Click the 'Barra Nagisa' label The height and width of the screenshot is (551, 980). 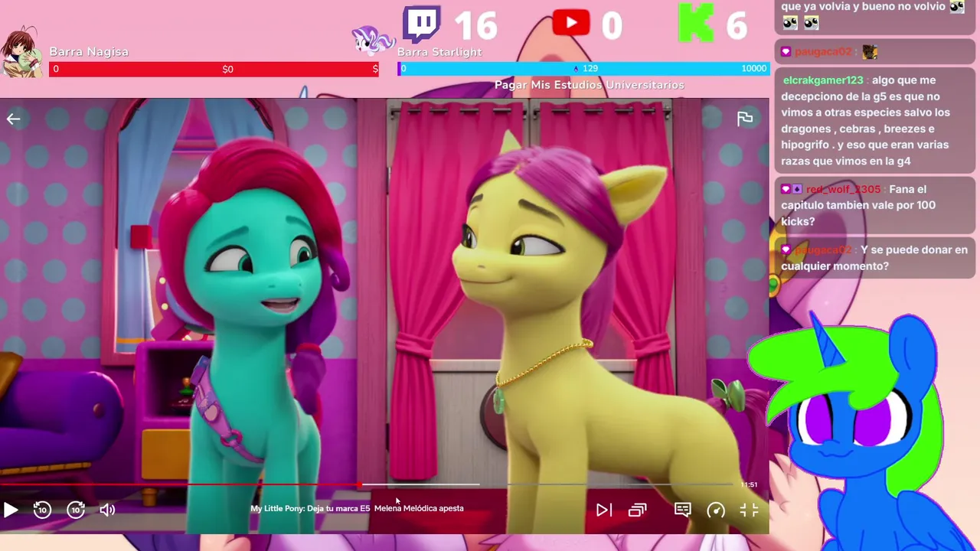coord(89,52)
